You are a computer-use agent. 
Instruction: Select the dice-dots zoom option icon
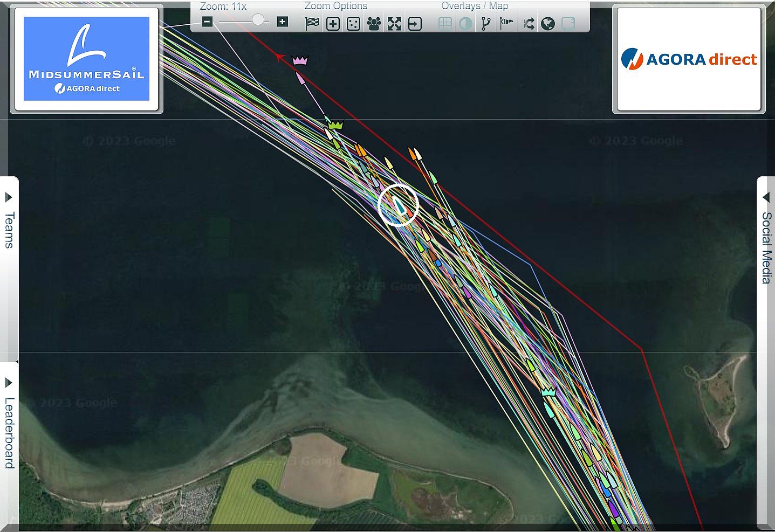coord(353,24)
